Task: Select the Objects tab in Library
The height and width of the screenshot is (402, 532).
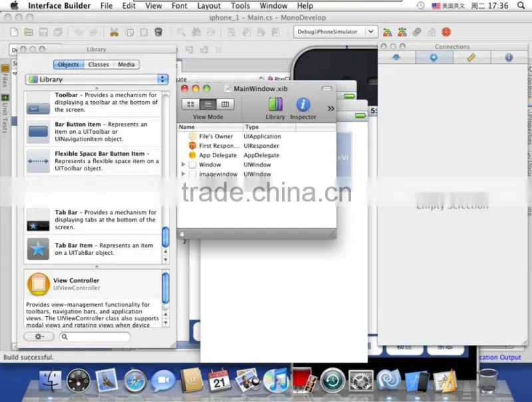Action: [68, 65]
